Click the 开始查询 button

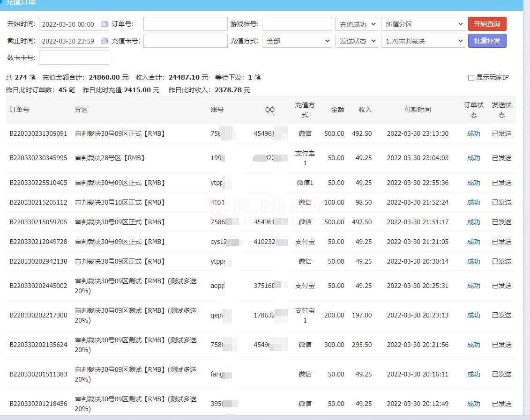coord(487,24)
